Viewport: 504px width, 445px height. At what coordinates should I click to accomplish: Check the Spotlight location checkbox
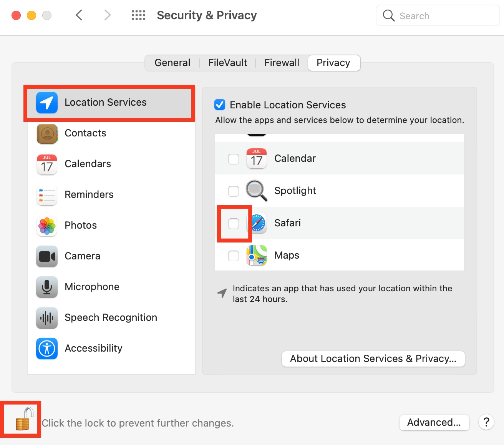coord(233,191)
